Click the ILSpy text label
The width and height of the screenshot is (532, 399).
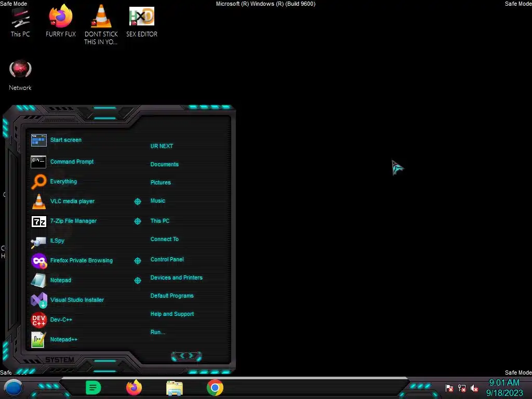(57, 241)
